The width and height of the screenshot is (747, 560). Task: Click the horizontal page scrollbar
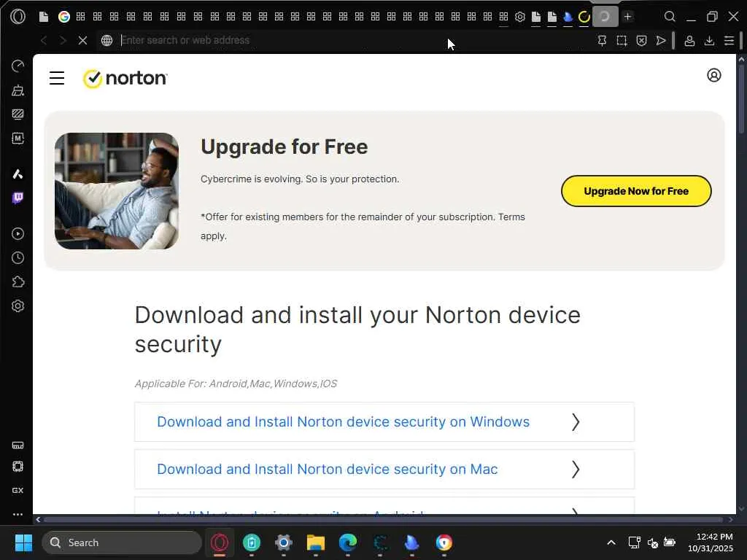[x=384, y=519]
